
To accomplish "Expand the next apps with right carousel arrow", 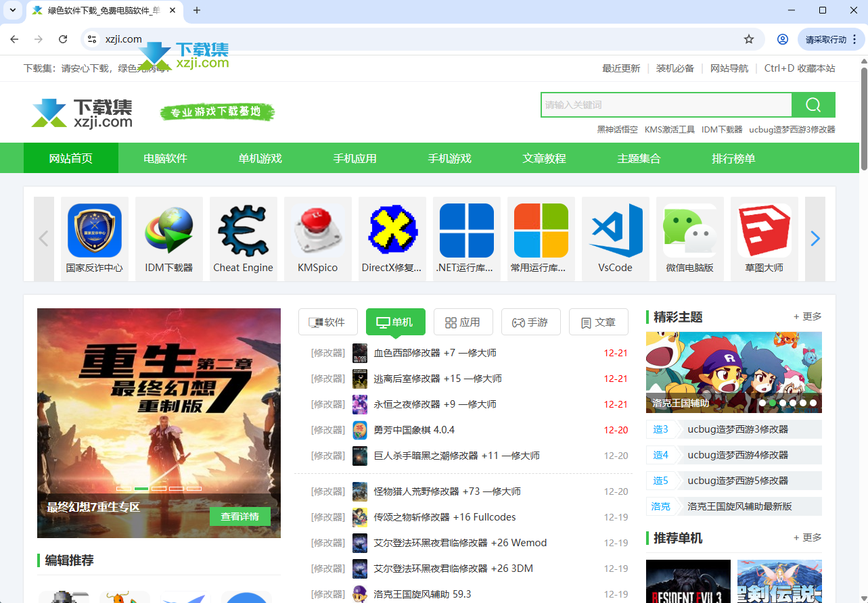I will click(x=815, y=239).
